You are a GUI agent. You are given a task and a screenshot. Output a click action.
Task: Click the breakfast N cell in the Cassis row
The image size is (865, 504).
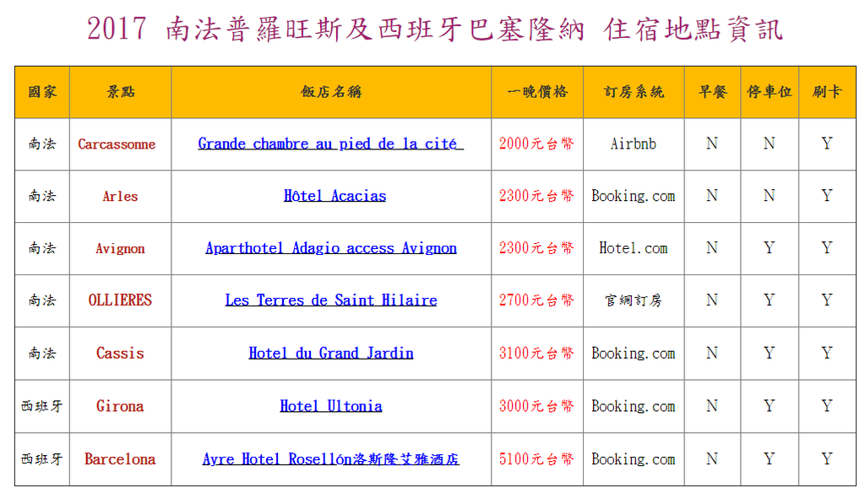(712, 354)
